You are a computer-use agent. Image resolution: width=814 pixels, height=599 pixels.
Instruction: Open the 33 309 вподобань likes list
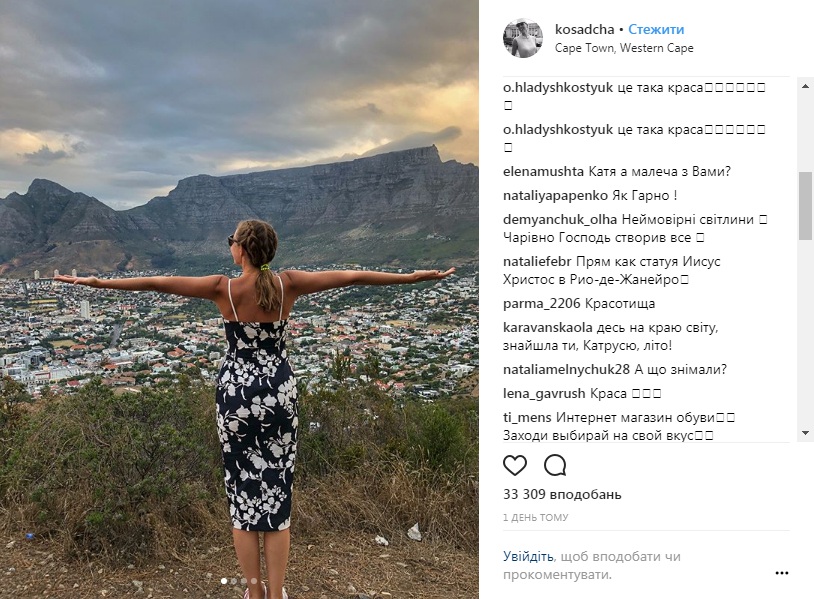coord(562,494)
